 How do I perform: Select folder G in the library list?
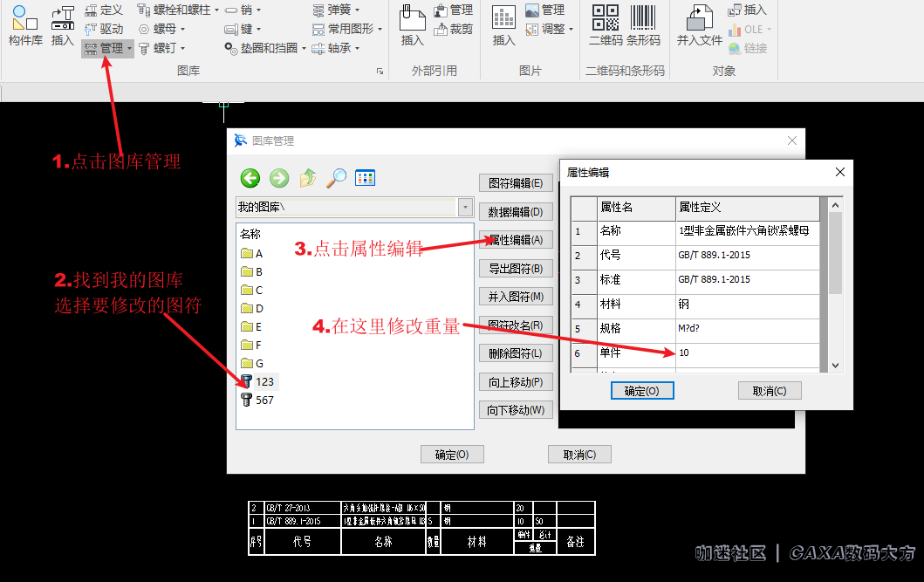coord(251,364)
